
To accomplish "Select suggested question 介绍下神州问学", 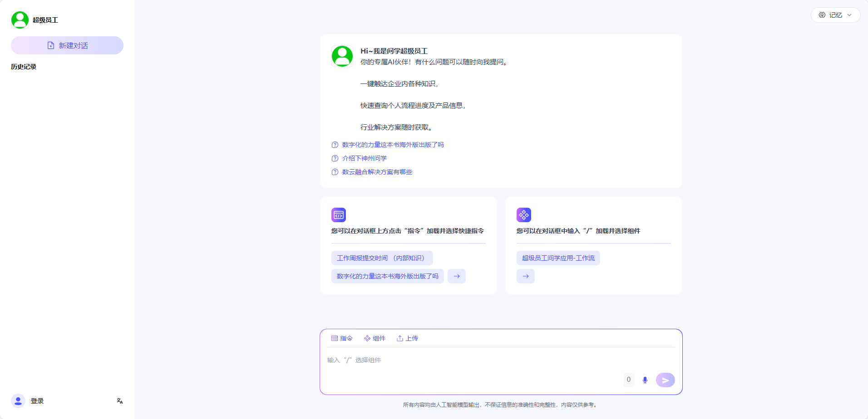I will [x=364, y=158].
